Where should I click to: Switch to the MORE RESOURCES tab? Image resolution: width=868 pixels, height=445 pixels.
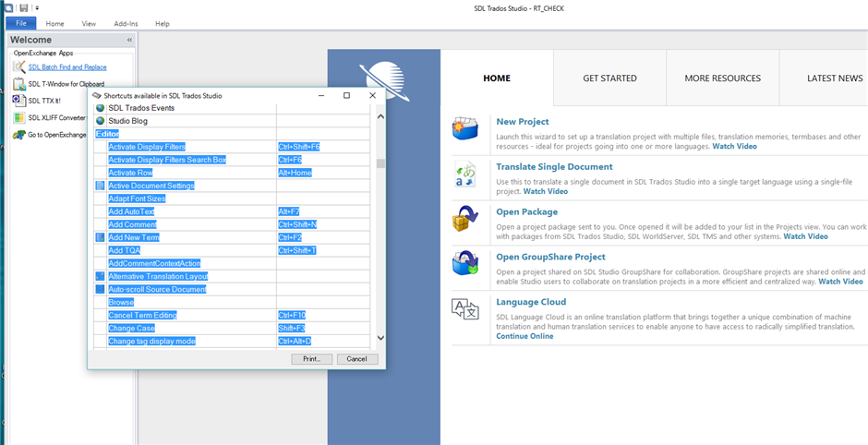tap(722, 78)
